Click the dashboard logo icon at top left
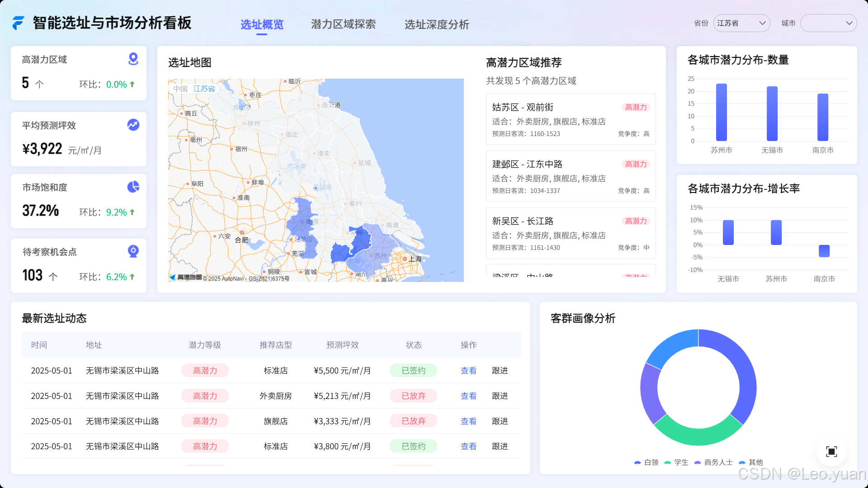Screen dimensions: 868x488 click(x=18, y=23)
